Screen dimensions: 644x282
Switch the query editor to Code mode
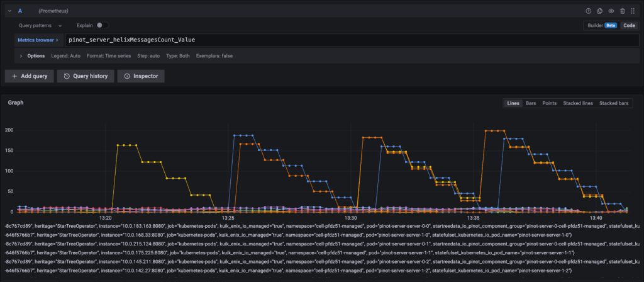pos(628,26)
